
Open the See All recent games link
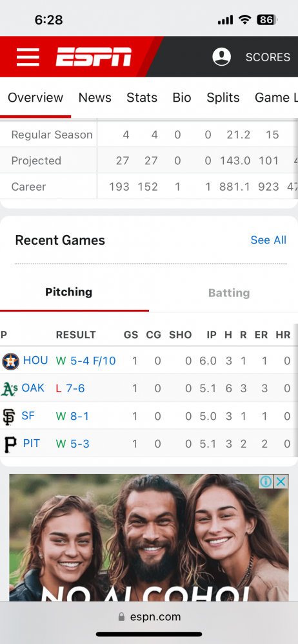pos(268,240)
